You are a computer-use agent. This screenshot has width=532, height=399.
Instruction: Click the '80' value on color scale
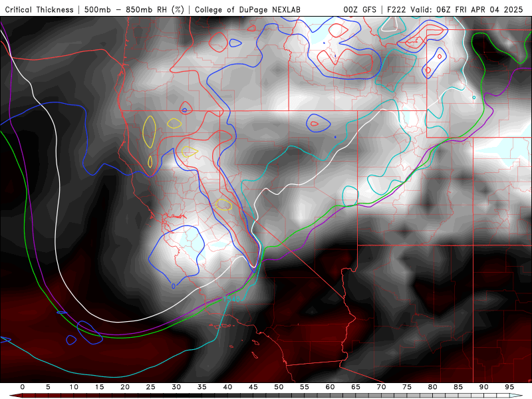(x=432, y=387)
